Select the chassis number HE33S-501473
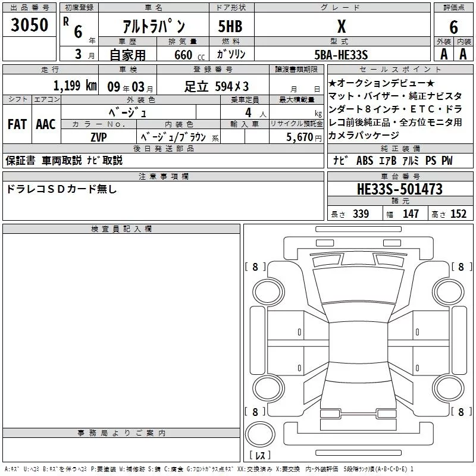This screenshot has width=476, height=476. [x=400, y=189]
